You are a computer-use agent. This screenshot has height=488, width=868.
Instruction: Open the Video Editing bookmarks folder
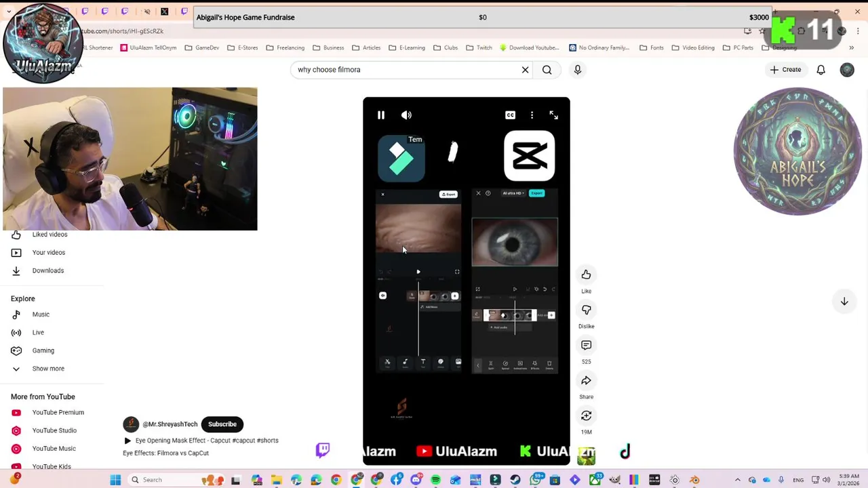click(x=693, y=48)
